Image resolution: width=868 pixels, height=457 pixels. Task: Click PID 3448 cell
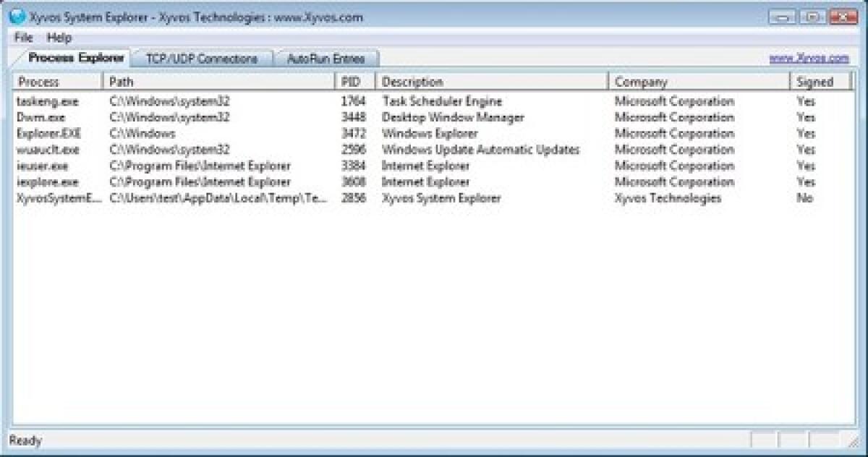353,117
